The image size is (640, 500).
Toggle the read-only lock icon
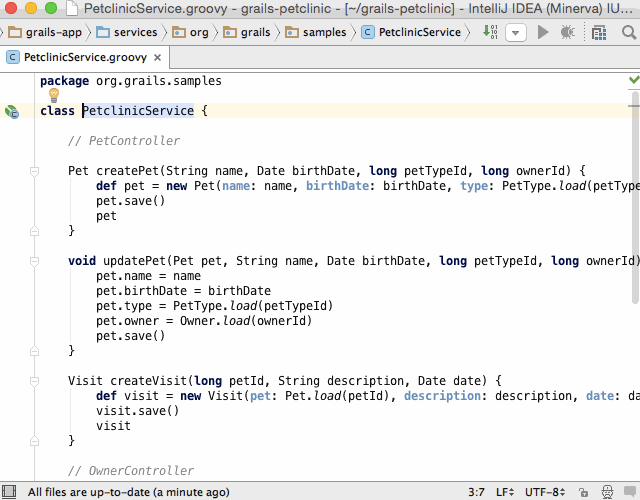(583, 492)
